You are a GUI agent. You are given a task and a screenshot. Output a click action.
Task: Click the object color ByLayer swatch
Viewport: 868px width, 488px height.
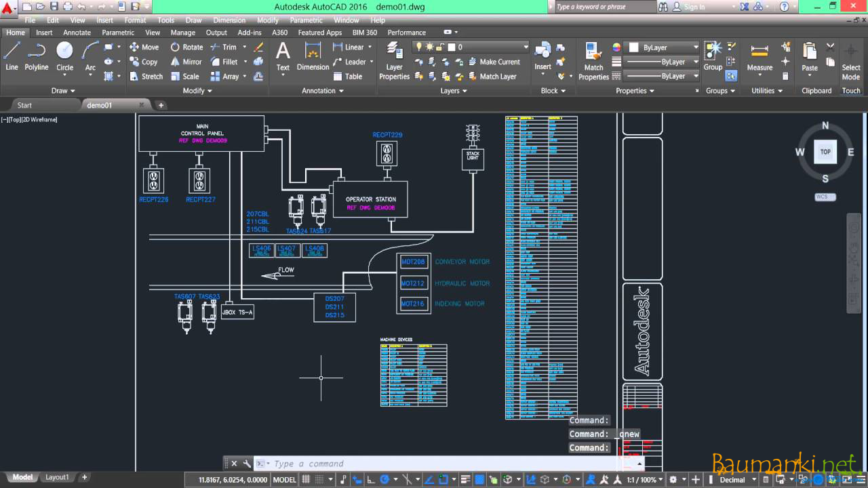point(633,47)
